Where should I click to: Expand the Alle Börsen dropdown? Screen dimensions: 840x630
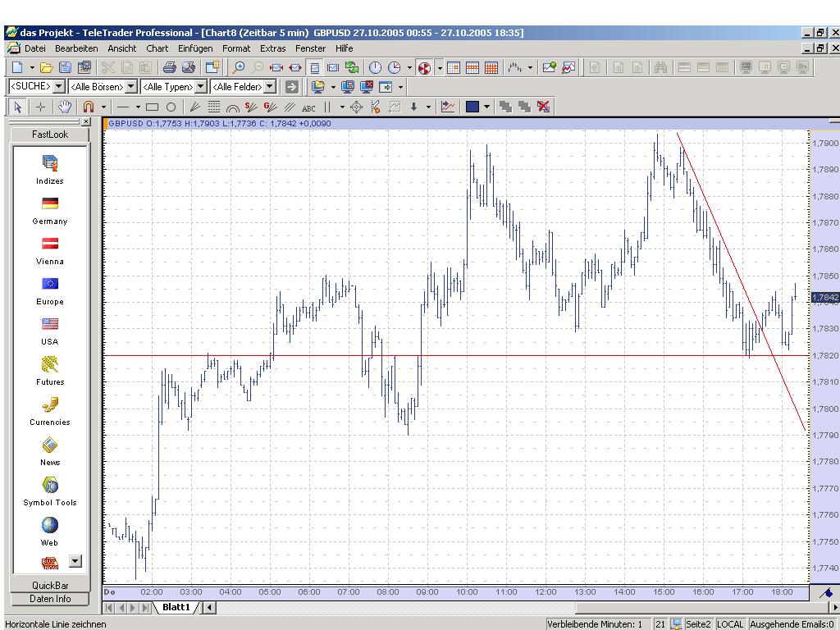pyautogui.click(x=130, y=87)
